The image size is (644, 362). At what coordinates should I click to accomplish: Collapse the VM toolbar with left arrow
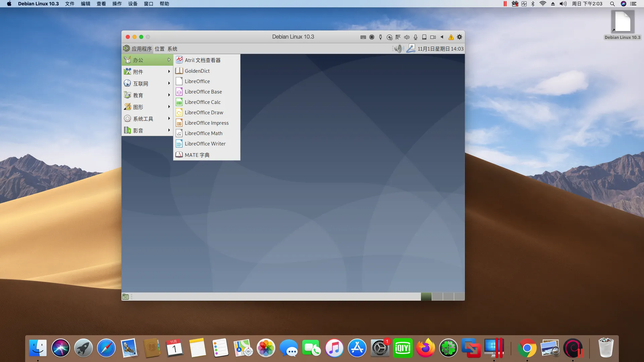coord(442,37)
